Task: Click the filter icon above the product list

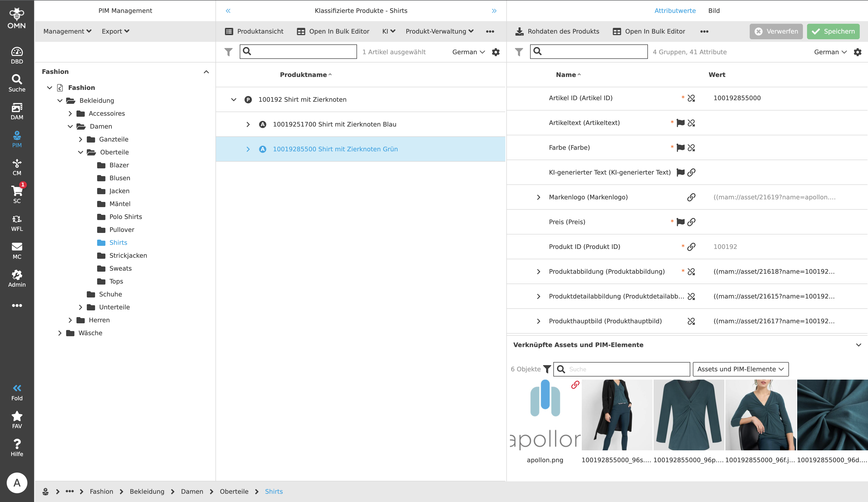Action: tap(228, 52)
